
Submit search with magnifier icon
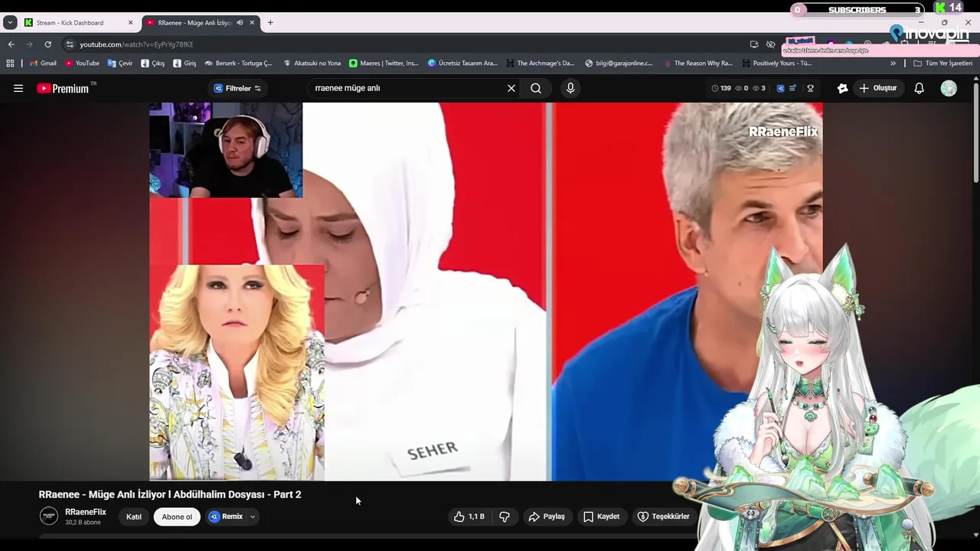[x=536, y=88]
